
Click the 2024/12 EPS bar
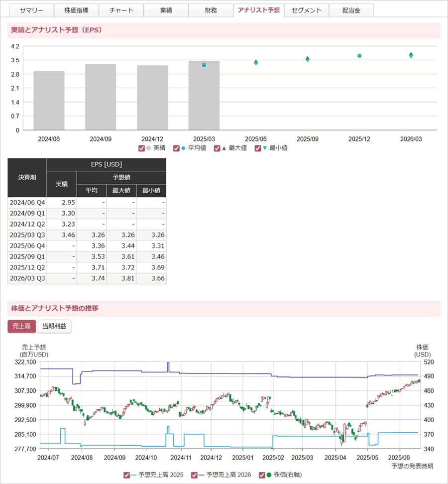152,98
